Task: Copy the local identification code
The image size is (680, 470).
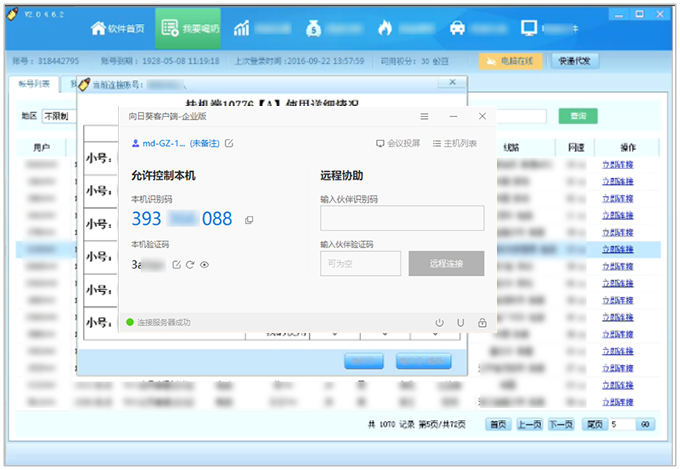Action: click(250, 220)
